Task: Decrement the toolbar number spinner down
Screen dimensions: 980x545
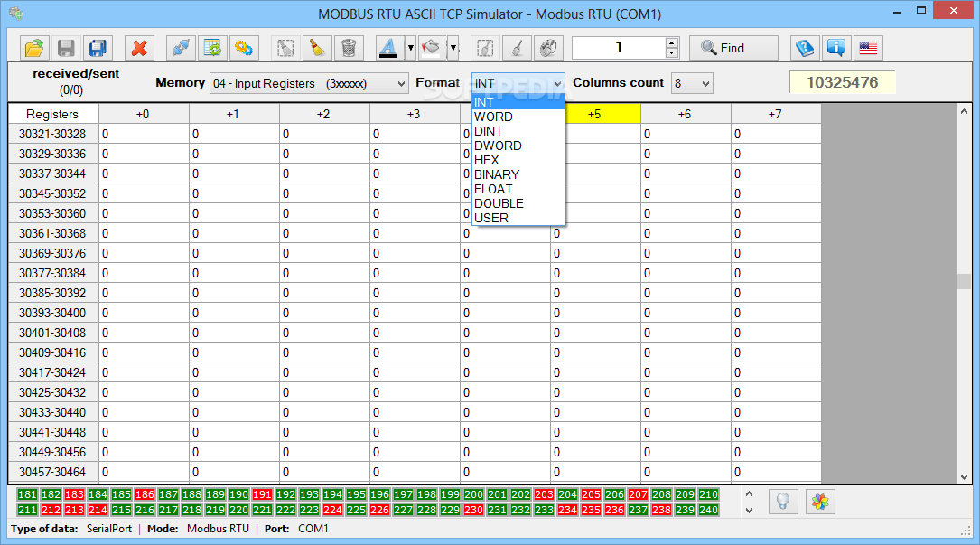Action: (672, 53)
